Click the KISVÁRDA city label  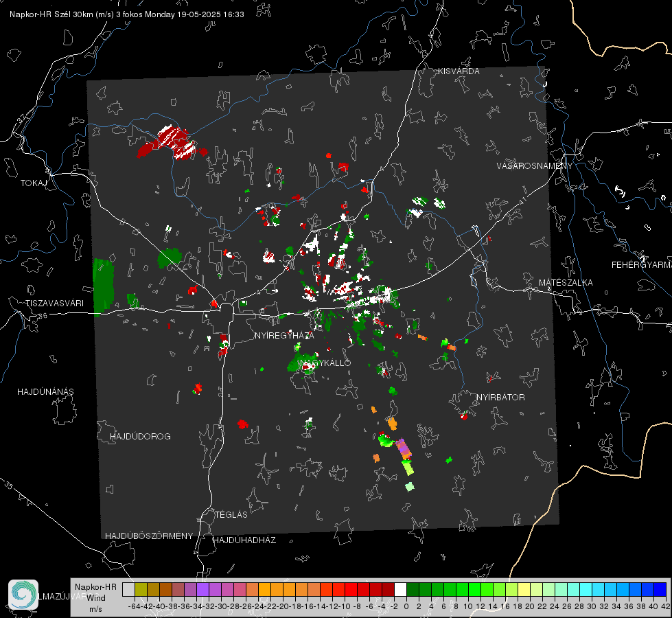[x=459, y=71]
